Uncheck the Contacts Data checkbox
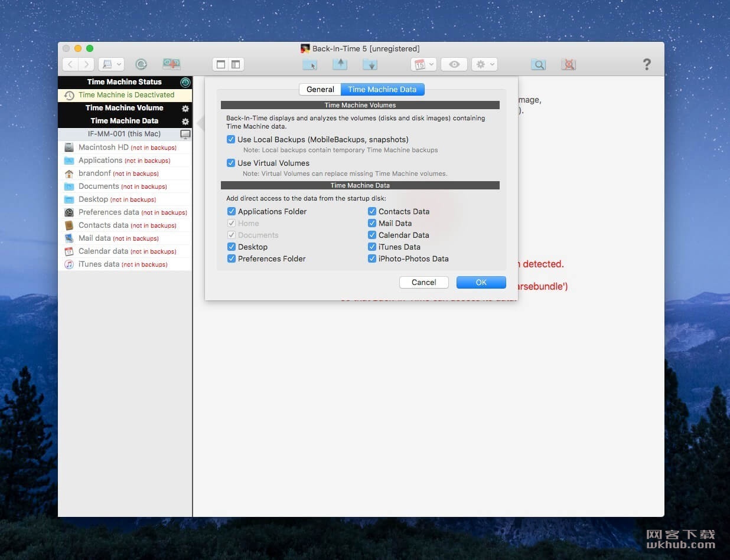730x560 pixels. [372, 211]
